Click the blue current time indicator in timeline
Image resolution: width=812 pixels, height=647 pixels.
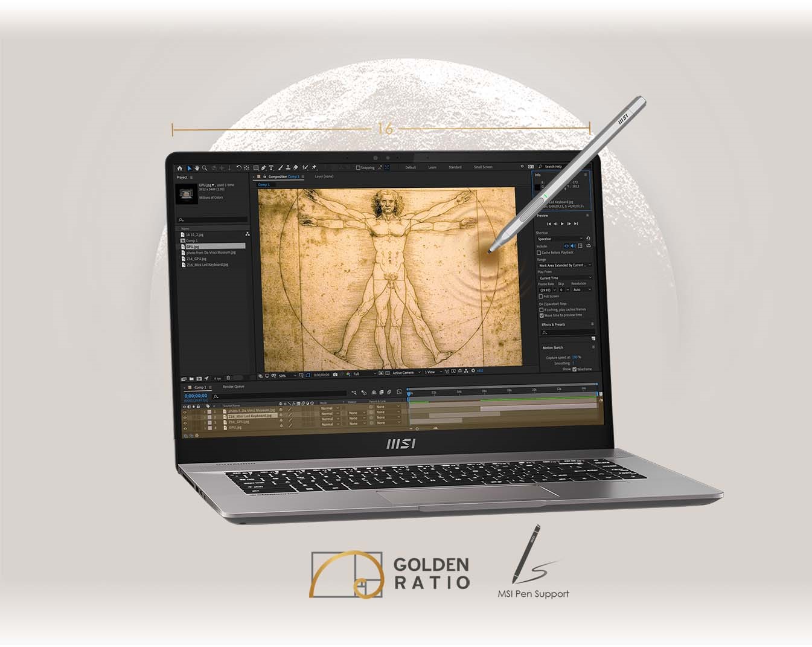coord(409,394)
